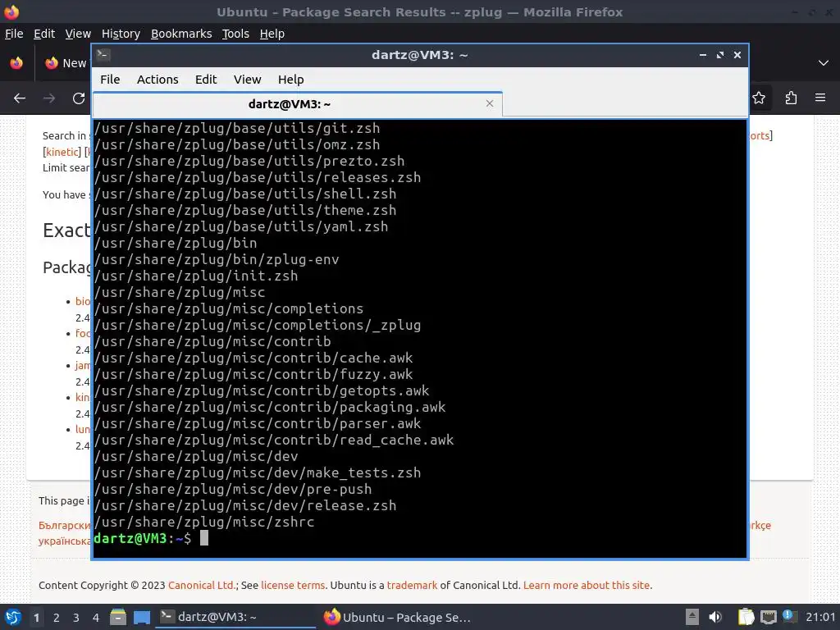The width and height of the screenshot is (840, 630).
Task: Click the terminal icon in terminal title bar
Action: pyautogui.click(x=103, y=55)
